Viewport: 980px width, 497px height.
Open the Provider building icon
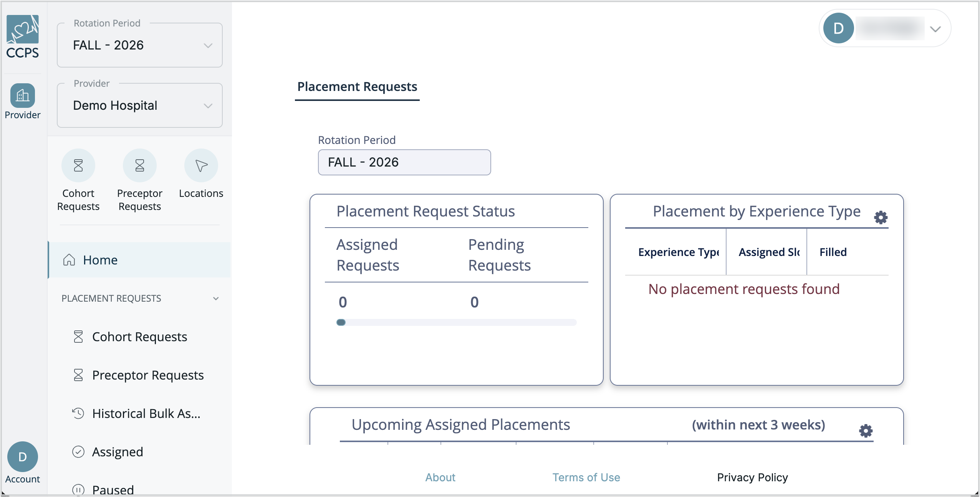23,95
